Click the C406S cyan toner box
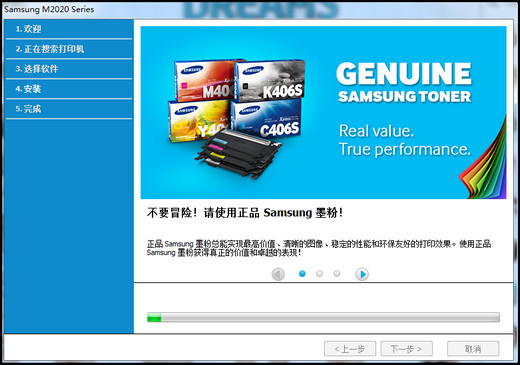 [x=266, y=119]
